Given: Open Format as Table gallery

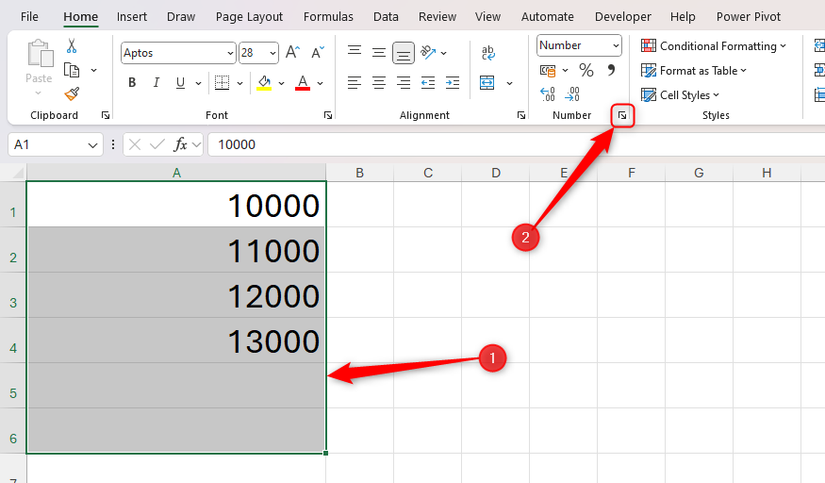Looking at the screenshot, I should pyautogui.click(x=693, y=71).
